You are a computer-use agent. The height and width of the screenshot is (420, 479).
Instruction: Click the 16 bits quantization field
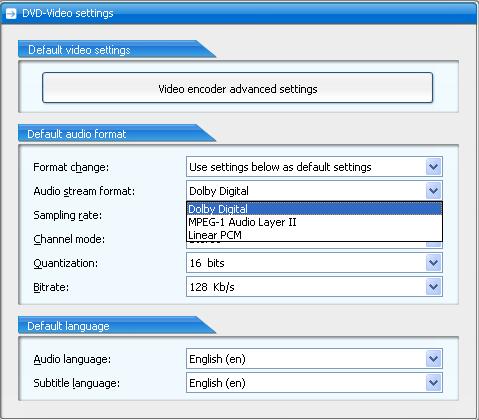pyautogui.click(x=306, y=263)
